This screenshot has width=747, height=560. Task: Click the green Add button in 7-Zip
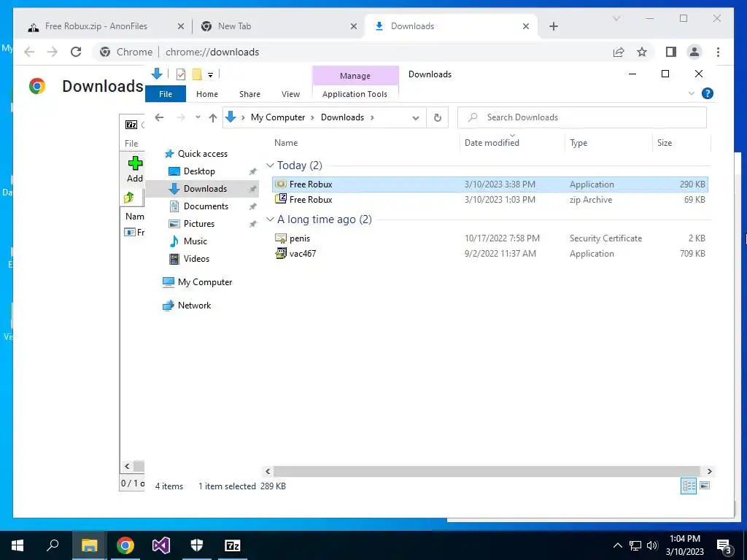[x=135, y=169]
